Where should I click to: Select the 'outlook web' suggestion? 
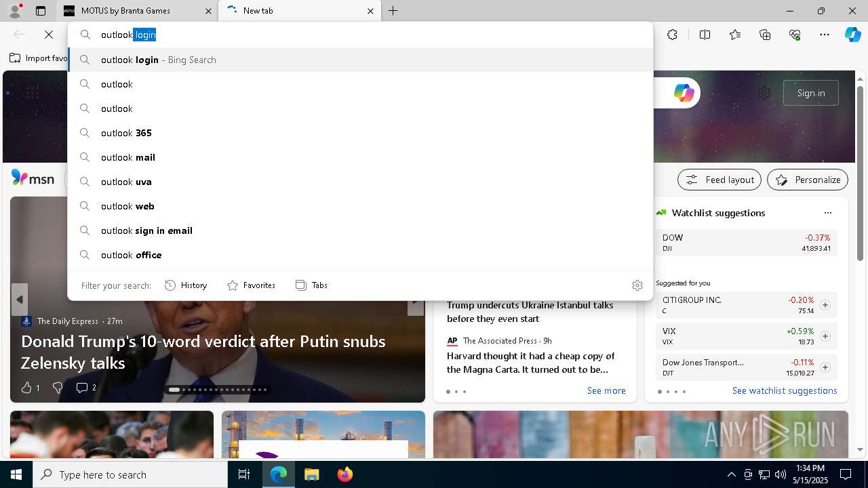point(360,206)
